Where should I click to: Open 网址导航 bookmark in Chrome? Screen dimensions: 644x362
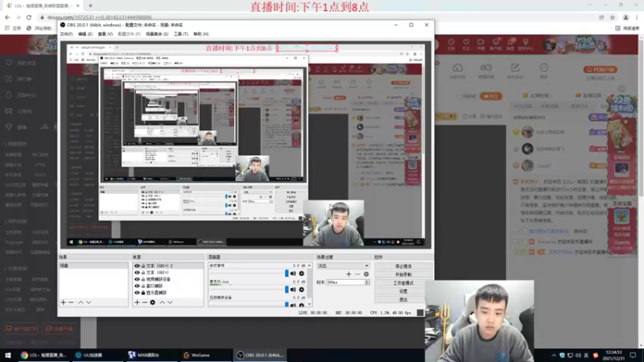coord(39,28)
